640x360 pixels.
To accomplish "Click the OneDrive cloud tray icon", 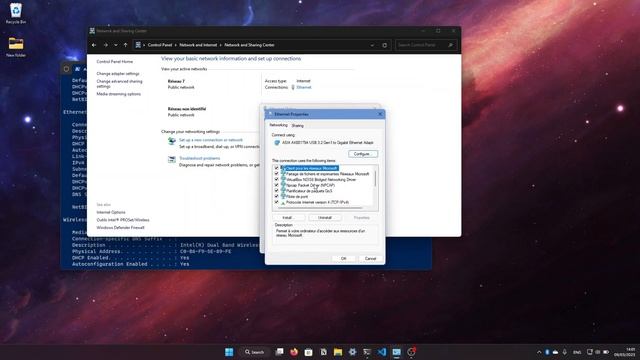I will [555, 352].
